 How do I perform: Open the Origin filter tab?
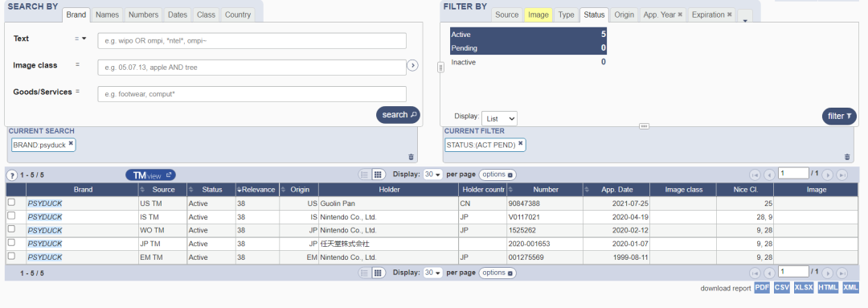[x=624, y=15]
